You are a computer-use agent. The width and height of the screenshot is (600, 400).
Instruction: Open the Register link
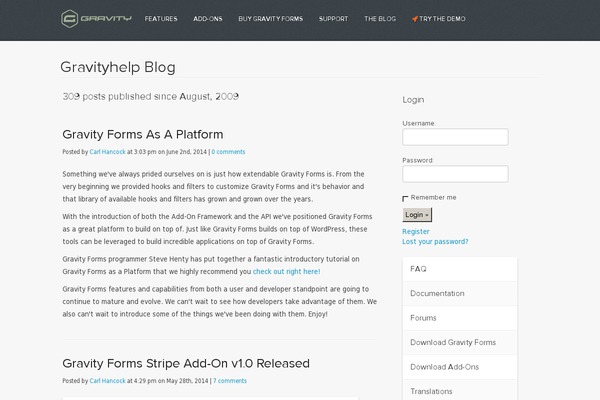click(x=416, y=232)
